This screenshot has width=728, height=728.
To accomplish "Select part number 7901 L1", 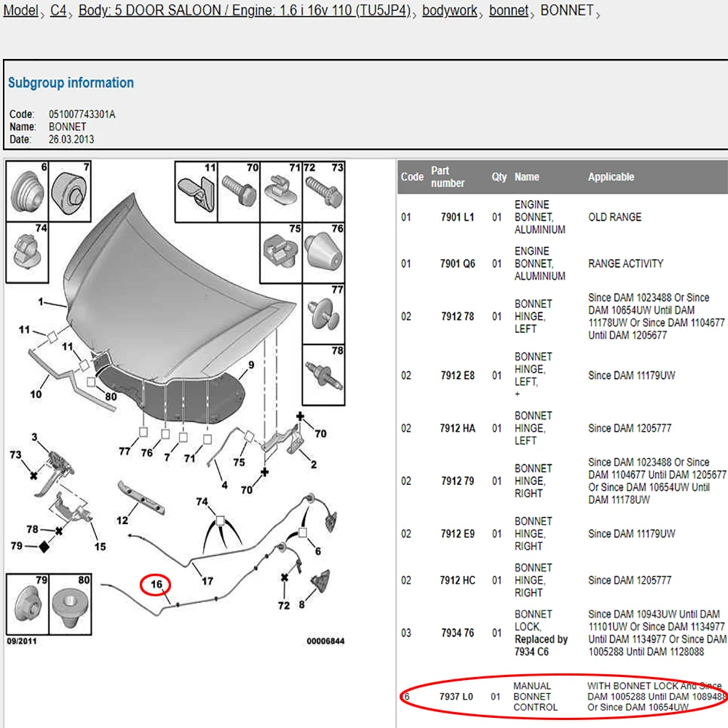I will click(x=457, y=217).
